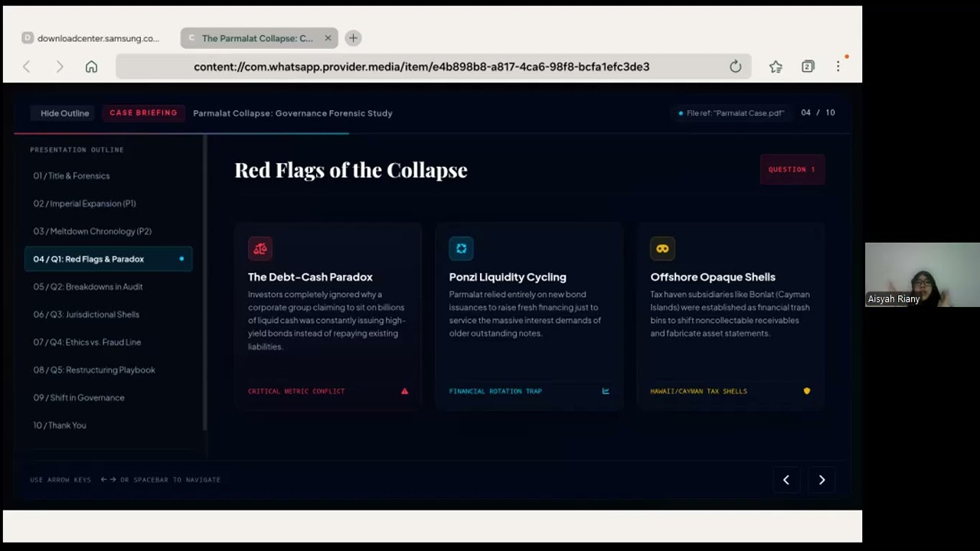
Task: Advance to the next slide arrow
Action: pos(822,480)
